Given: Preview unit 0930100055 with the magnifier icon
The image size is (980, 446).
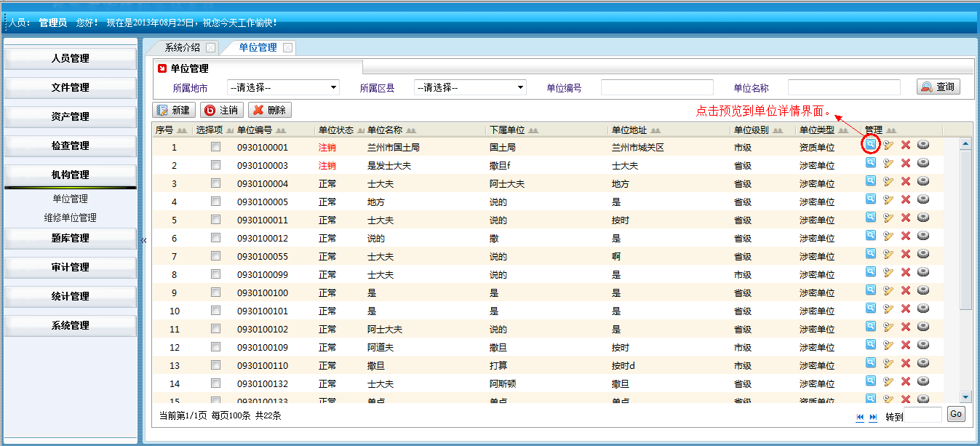Looking at the screenshot, I should [x=870, y=253].
